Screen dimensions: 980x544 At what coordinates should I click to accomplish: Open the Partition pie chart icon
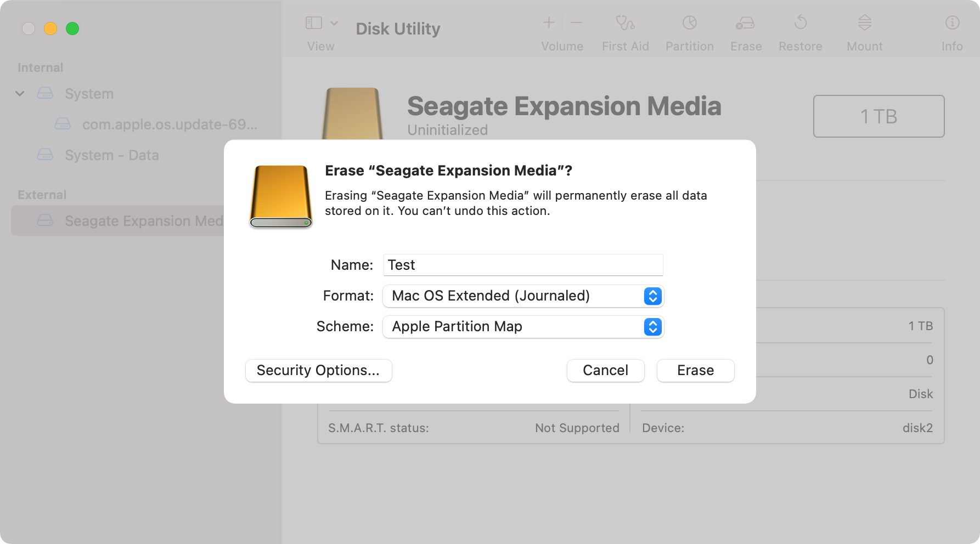690,22
